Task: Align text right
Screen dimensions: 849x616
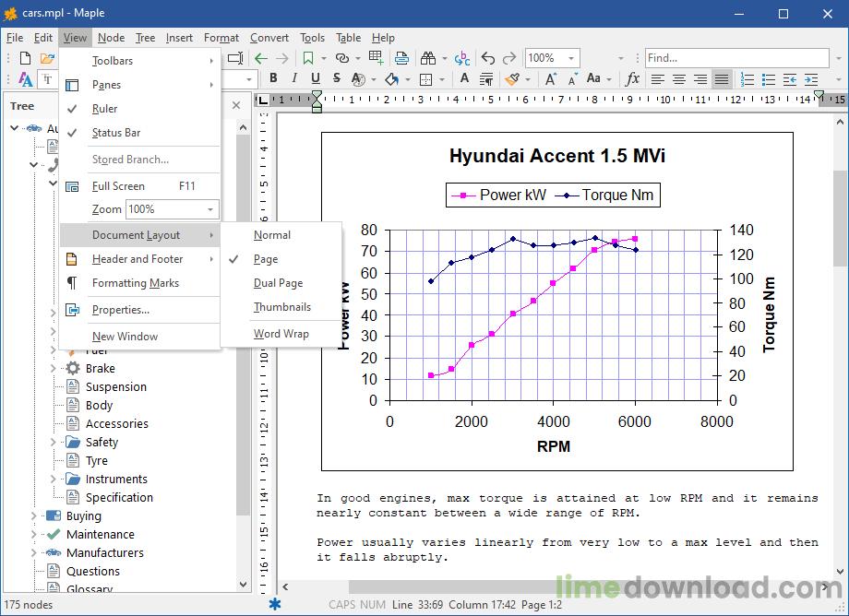Action: click(x=700, y=79)
